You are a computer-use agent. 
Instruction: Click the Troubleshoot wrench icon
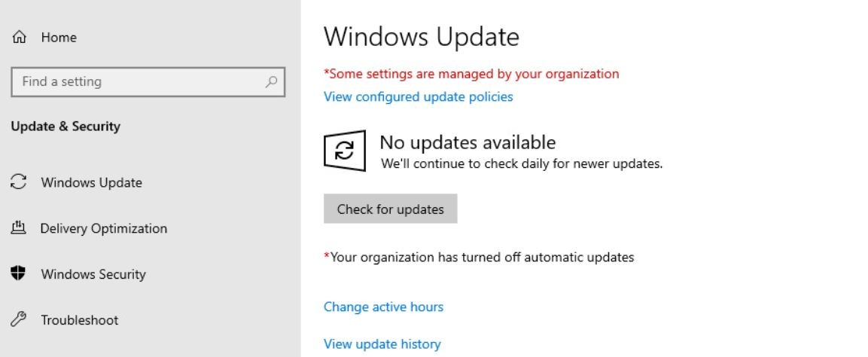coord(18,319)
